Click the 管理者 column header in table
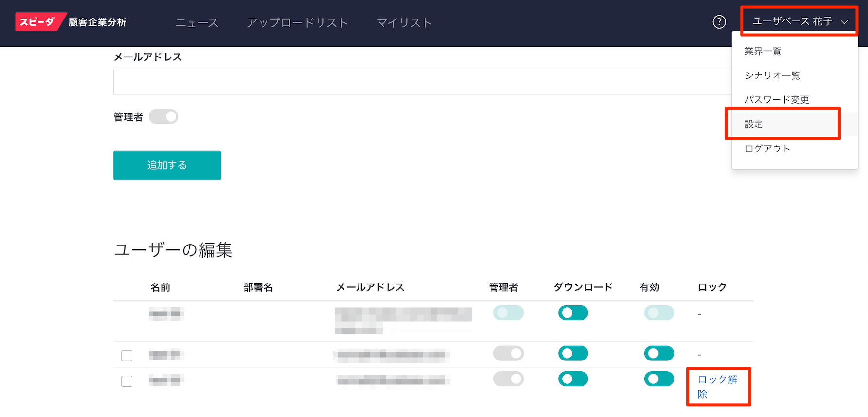Viewport: 868px width, 417px height. [x=504, y=287]
